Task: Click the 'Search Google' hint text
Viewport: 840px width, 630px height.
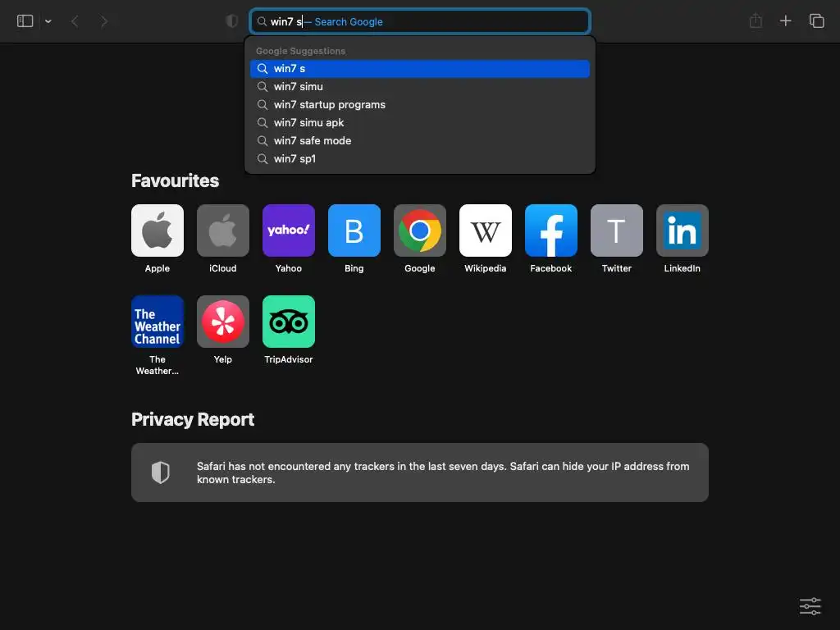Action: click(x=349, y=22)
